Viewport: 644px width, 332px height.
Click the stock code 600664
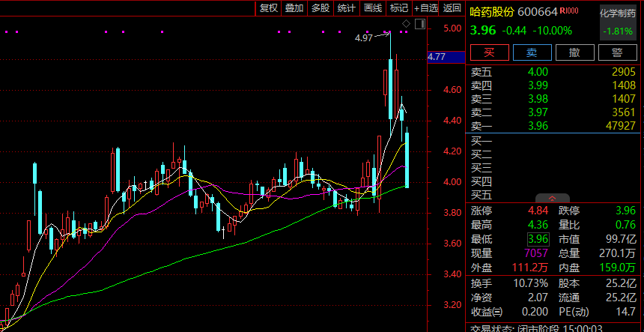coord(537,11)
